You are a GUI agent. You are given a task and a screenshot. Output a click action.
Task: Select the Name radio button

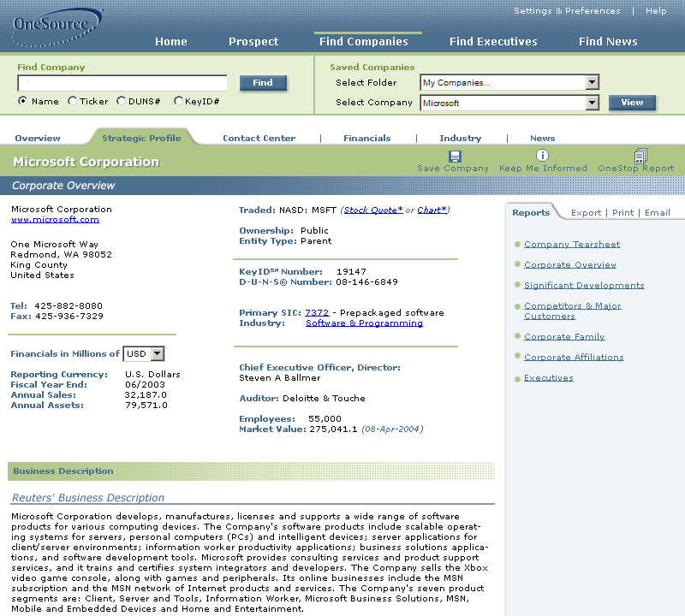tap(23, 101)
